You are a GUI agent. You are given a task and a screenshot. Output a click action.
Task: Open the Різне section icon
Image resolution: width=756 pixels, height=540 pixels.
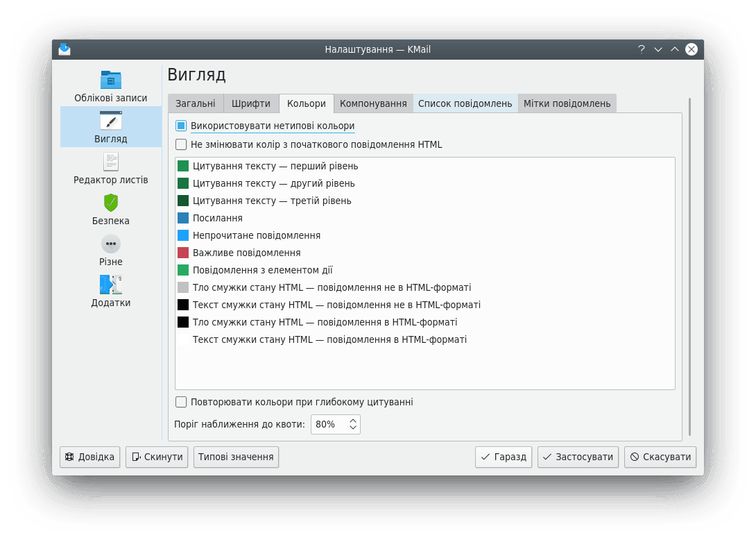(111, 244)
